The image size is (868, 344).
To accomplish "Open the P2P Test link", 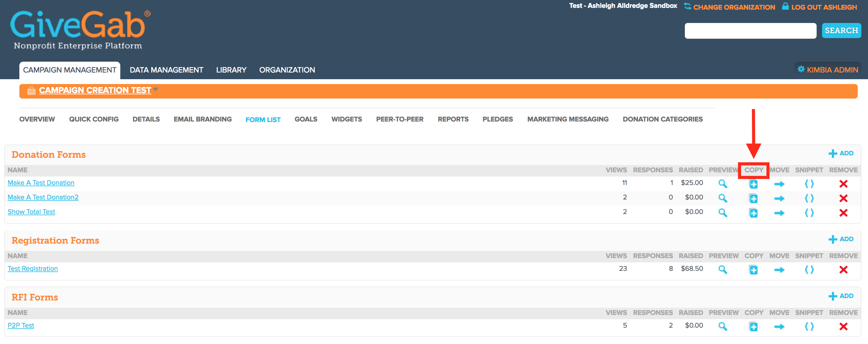I will coord(21,326).
